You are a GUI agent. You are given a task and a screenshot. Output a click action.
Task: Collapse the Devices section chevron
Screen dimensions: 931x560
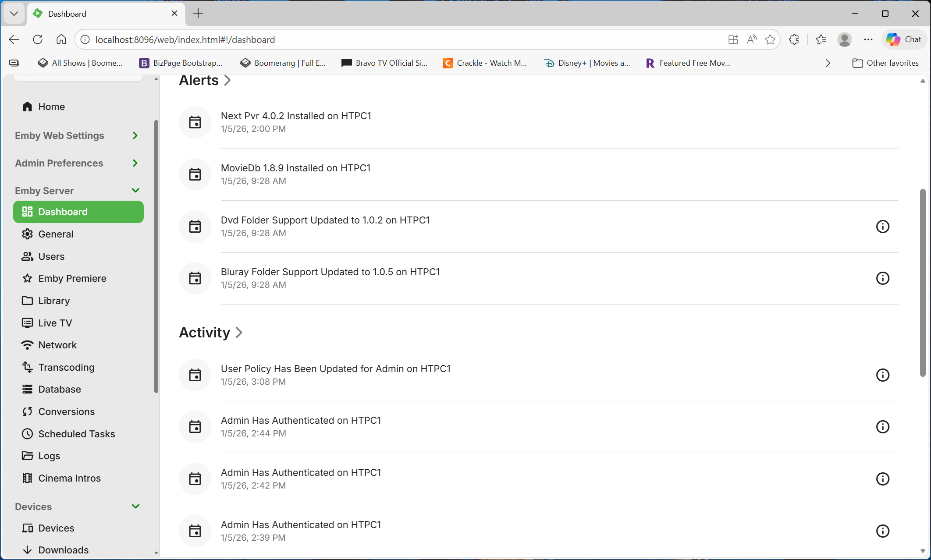click(135, 507)
